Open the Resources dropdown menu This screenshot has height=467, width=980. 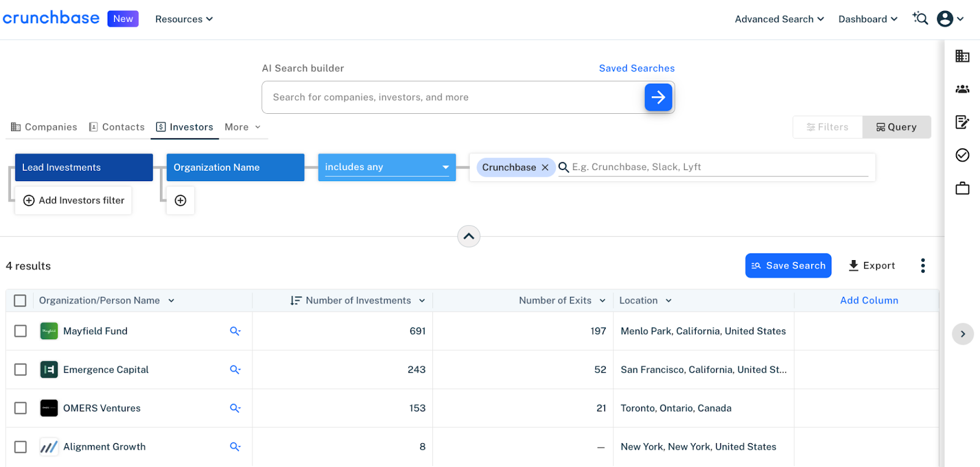(x=184, y=19)
